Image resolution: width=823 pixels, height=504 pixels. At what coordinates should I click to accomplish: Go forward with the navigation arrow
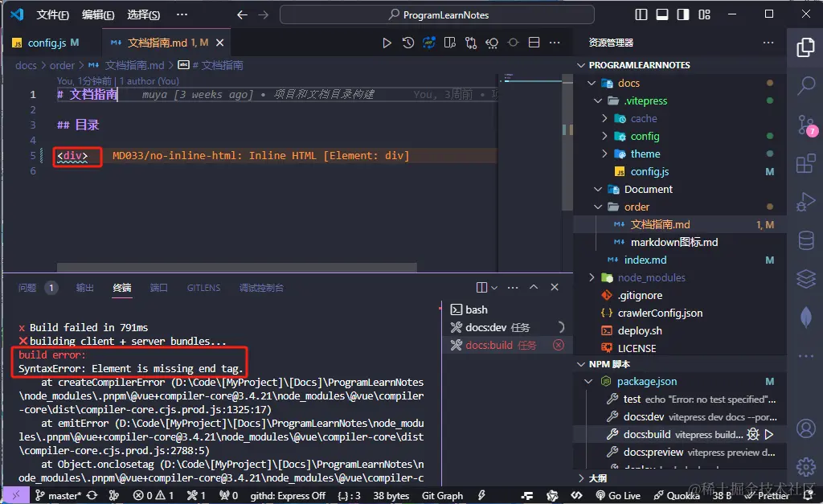tap(264, 14)
